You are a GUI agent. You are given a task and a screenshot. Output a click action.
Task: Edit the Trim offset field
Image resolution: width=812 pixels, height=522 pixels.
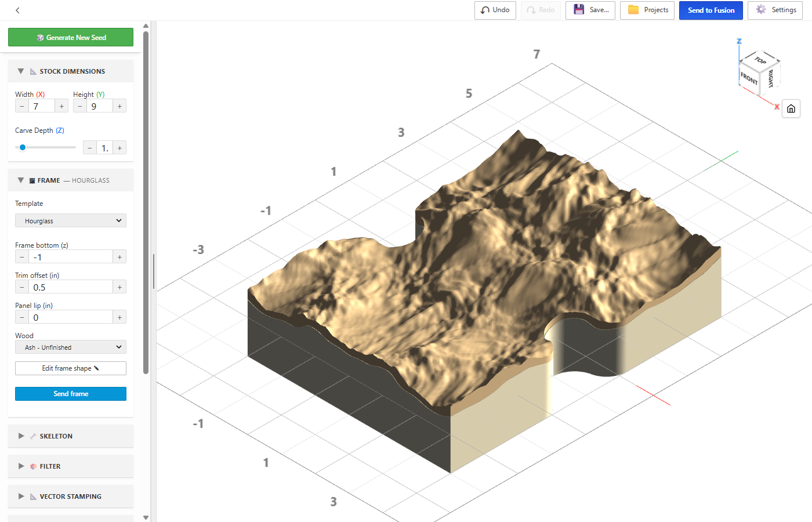pos(71,287)
